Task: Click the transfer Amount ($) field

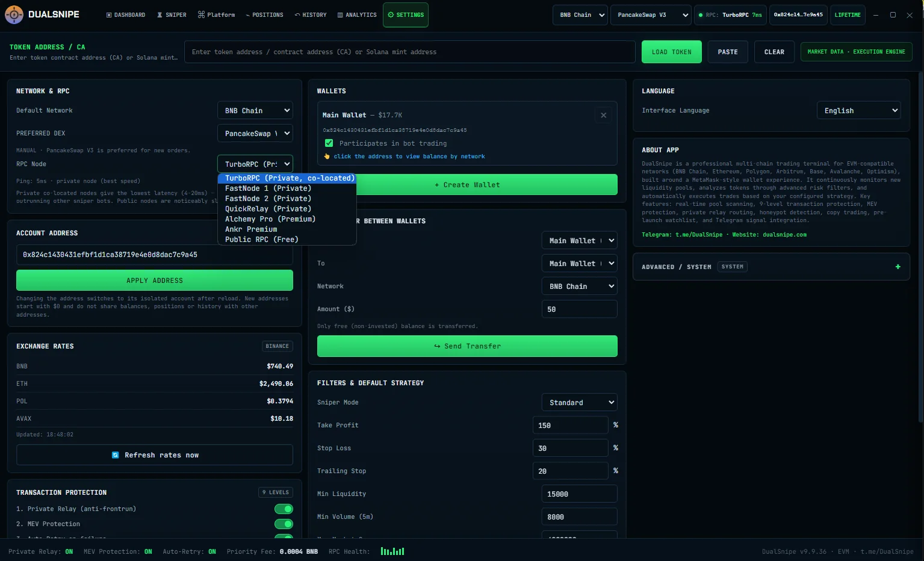Action: click(x=580, y=309)
